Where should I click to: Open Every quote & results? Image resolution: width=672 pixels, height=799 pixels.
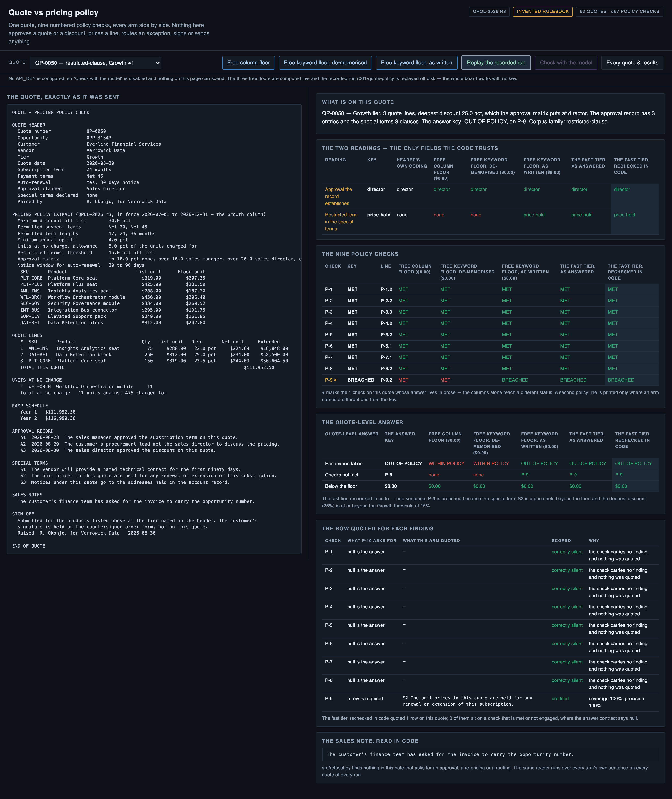pos(632,63)
